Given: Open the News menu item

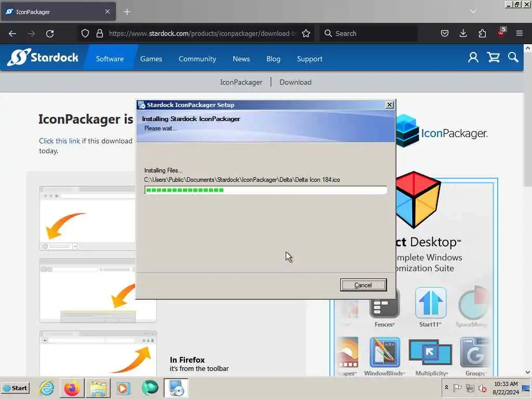Looking at the screenshot, I should [x=241, y=59].
